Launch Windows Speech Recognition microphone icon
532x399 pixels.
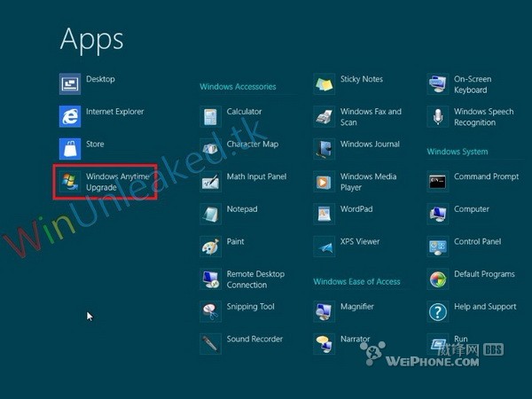coord(438,116)
